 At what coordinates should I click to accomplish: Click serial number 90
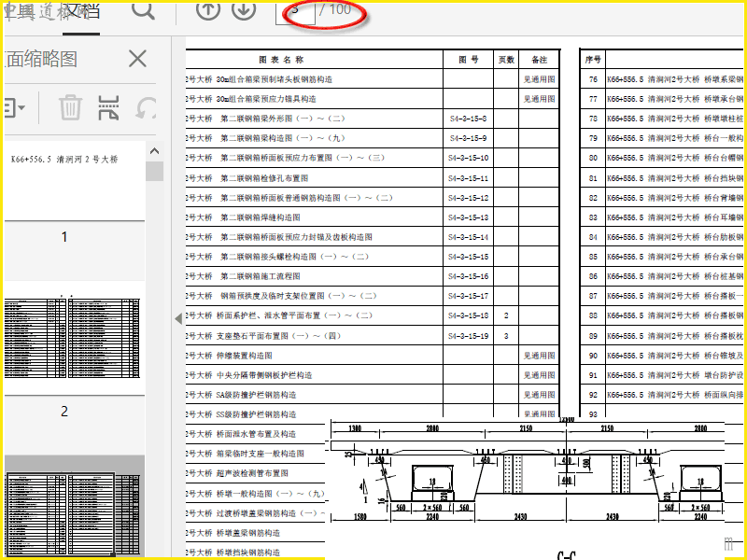pyautogui.click(x=593, y=356)
